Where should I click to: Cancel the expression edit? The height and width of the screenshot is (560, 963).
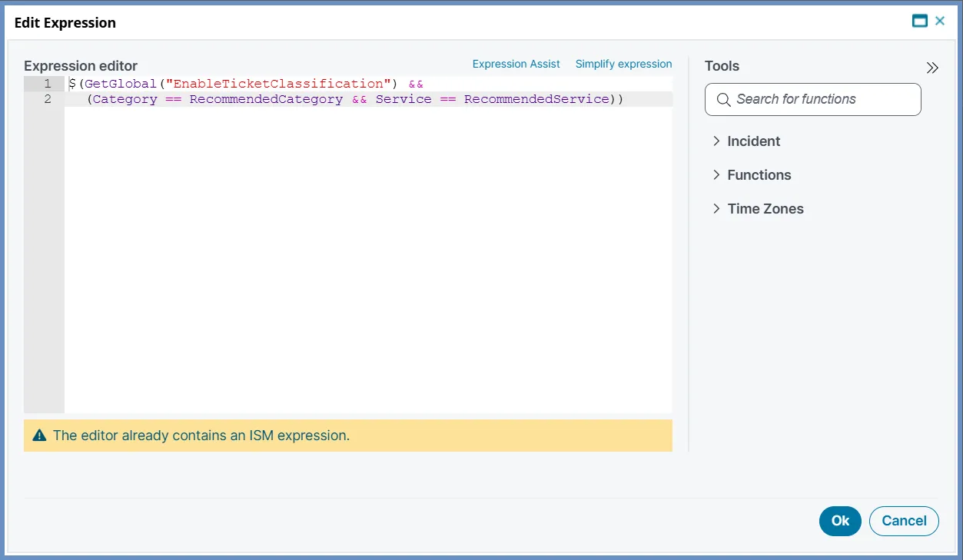coord(904,521)
